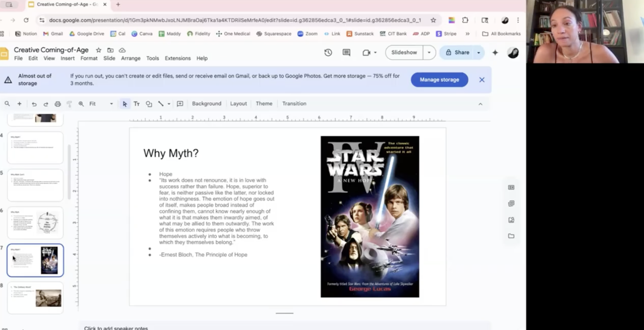This screenshot has height=330, width=644.
Task: Click the Gemini sparkle icon
Action: [495, 52]
